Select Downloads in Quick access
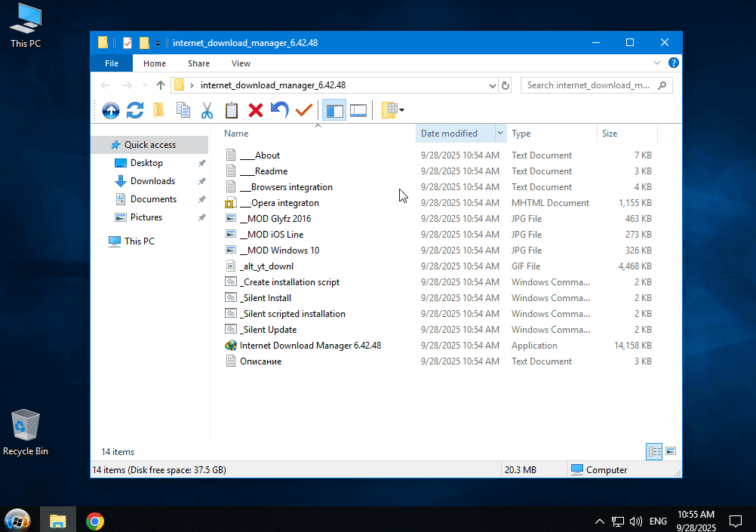756x532 pixels. coord(152,181)
